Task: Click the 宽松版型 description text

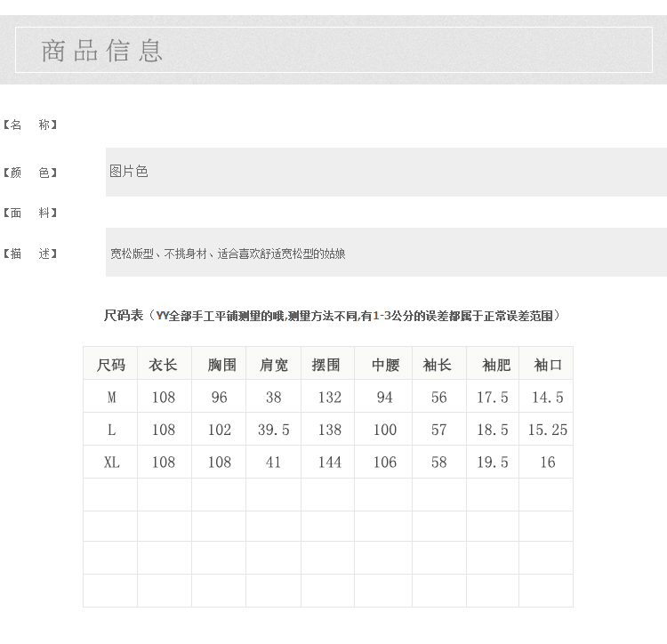Action: pos(228,254)
